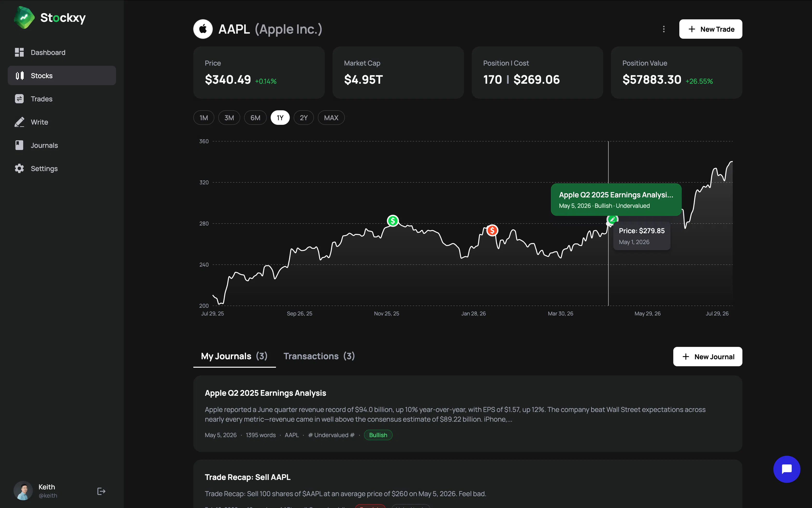This screenshot has height=508, width=812.
Task: Open the Trade Recap: Sell AAPL journal
Action: click(468, 484)
